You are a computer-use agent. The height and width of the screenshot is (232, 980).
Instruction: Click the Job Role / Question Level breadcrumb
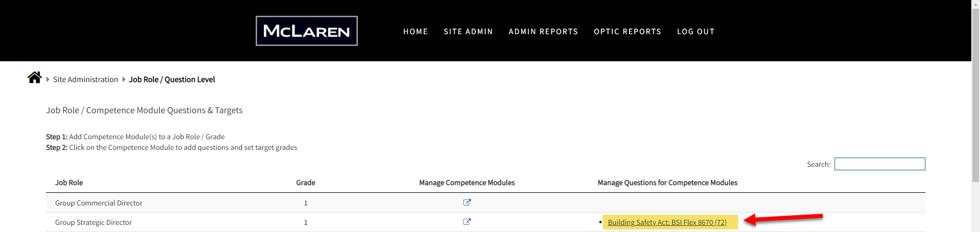pos(172,80)
